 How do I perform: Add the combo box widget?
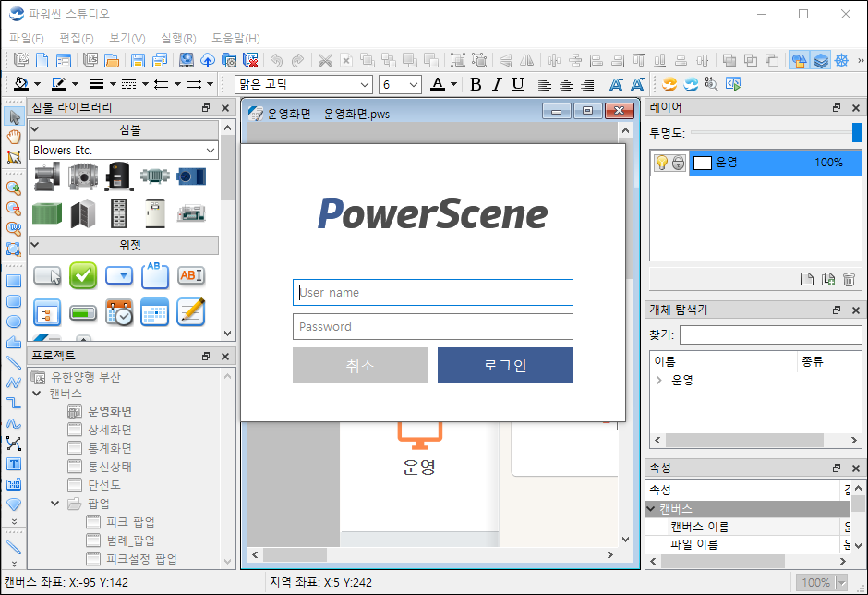pos(119,275)
